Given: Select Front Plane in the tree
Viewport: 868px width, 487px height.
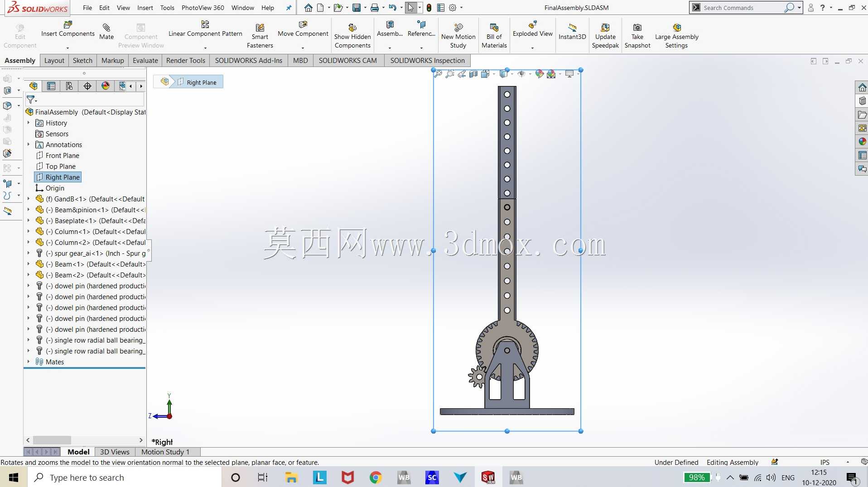Looking at the screenshot, I should (62, 155).
